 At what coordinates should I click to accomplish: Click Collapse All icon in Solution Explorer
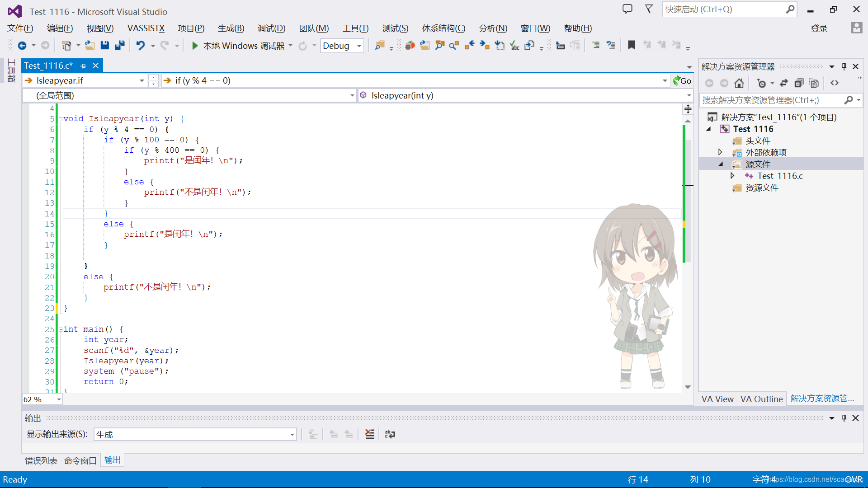(799, 83)
